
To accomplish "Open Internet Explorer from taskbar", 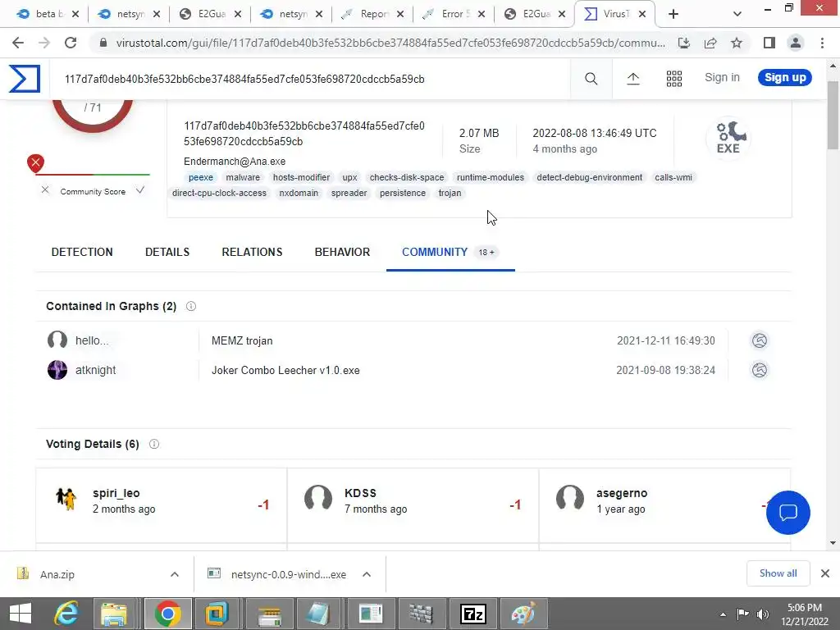I will (x=66, y=614).
